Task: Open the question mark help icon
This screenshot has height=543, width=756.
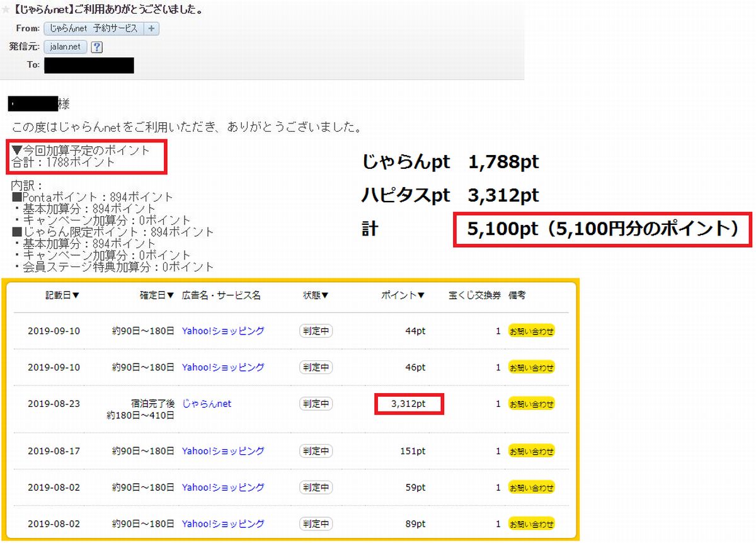Action: 97,47
